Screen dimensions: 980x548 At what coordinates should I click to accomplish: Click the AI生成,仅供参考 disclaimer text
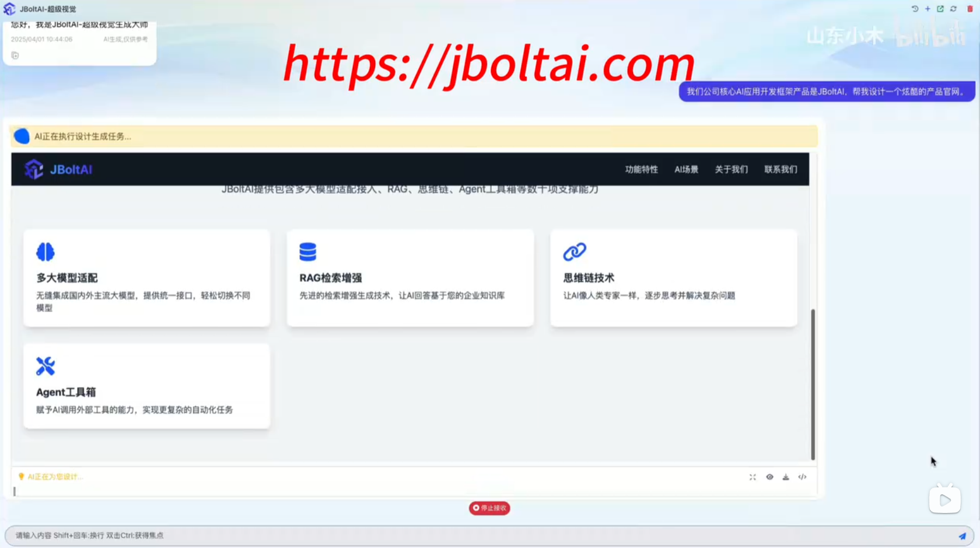click(x=125, y=39)
